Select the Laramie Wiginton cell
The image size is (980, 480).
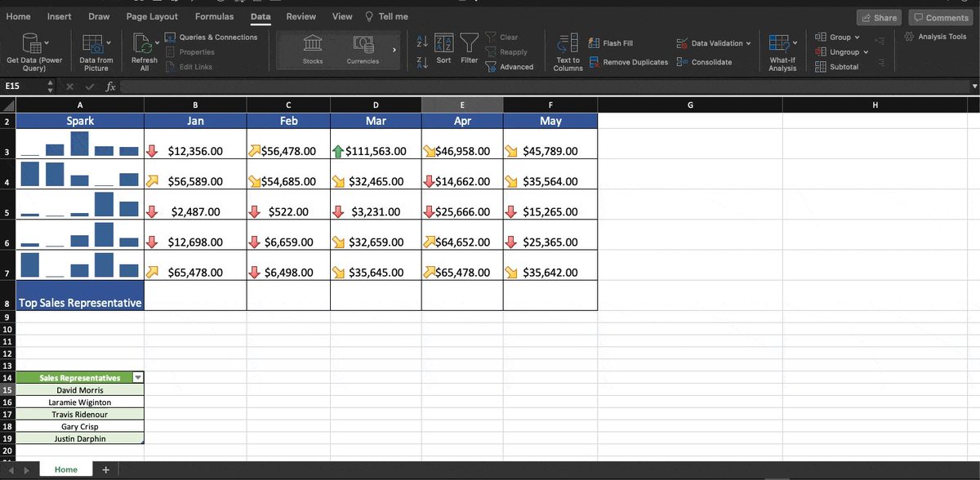click(80, 402)
